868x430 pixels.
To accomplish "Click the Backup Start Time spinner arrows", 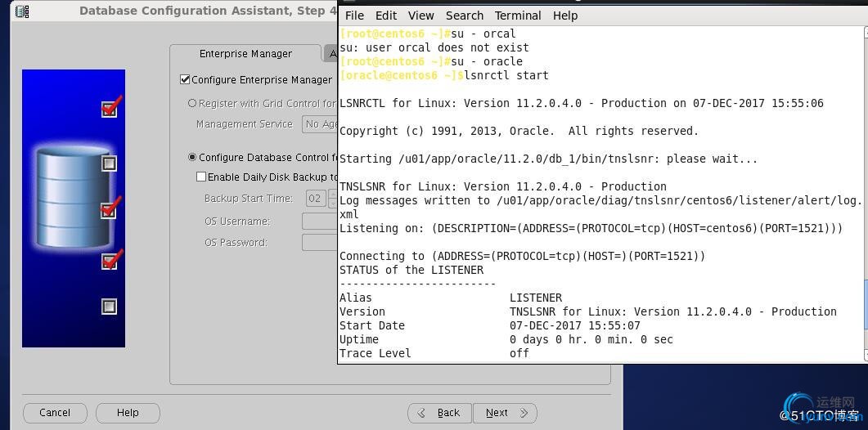I will click(333, 198).
